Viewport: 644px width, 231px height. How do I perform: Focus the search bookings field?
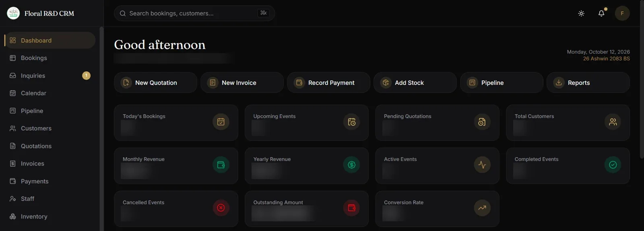[194, 13]
